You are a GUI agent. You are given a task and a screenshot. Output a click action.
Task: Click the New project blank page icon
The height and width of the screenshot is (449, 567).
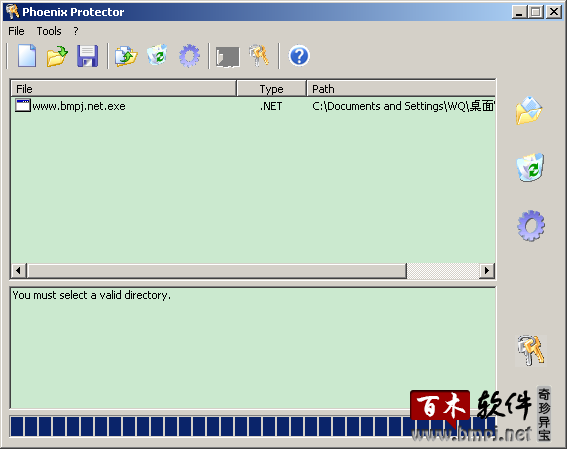[27, 56]
